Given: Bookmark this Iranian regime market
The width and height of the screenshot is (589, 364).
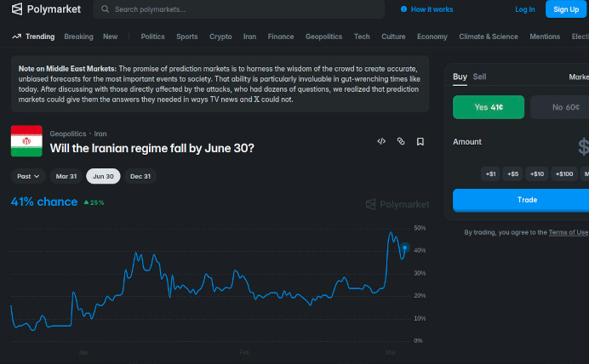Looking at the screenshot, I should 420,141.
